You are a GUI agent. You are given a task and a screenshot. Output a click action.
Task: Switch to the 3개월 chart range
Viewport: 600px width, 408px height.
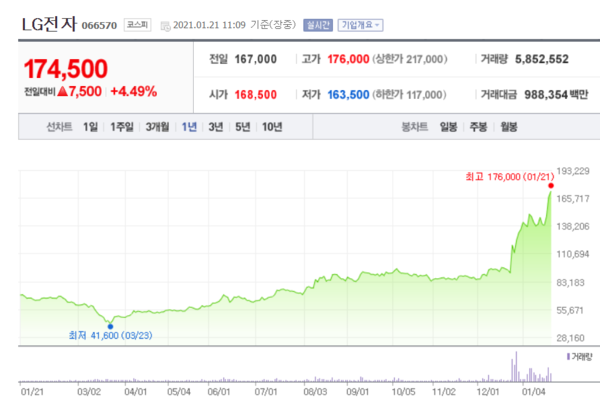tap(157, 127)
